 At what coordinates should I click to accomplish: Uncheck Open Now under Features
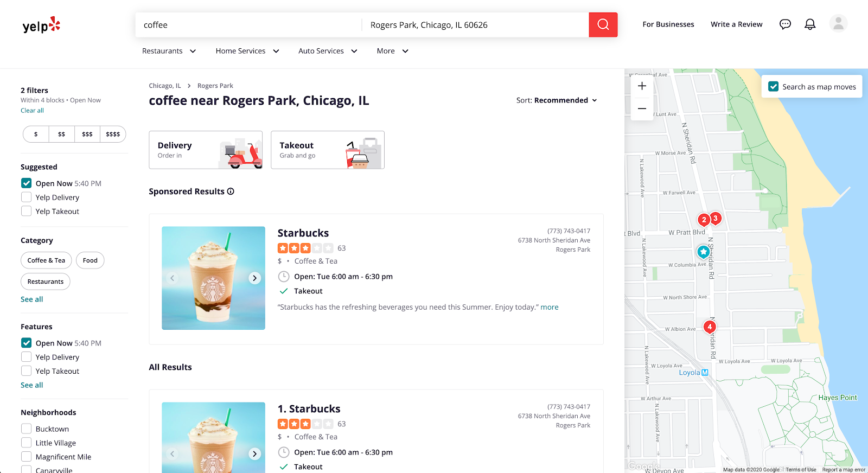tap(26, 343)
